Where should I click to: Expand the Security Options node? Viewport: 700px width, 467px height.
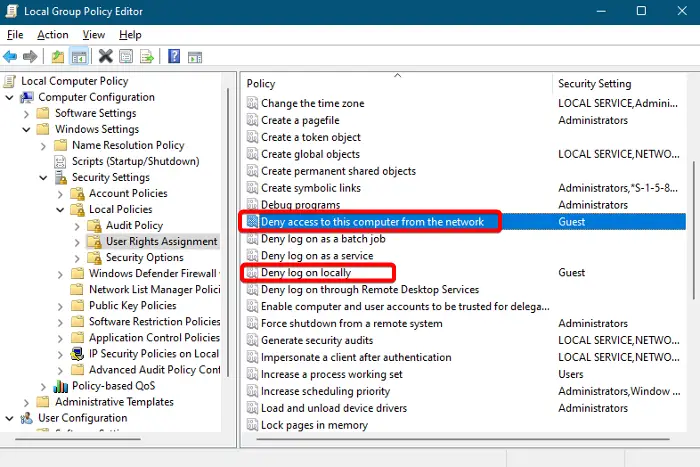77,259
